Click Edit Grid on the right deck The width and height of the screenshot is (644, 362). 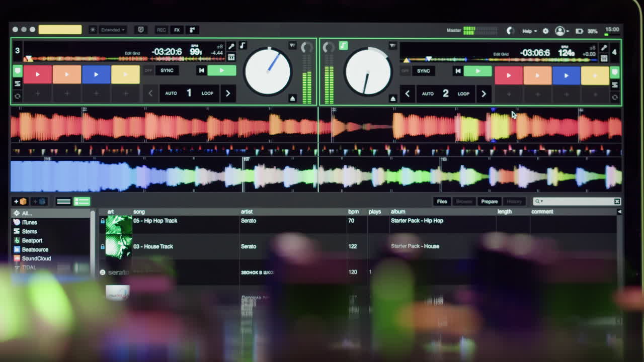[x=501, y=53]
